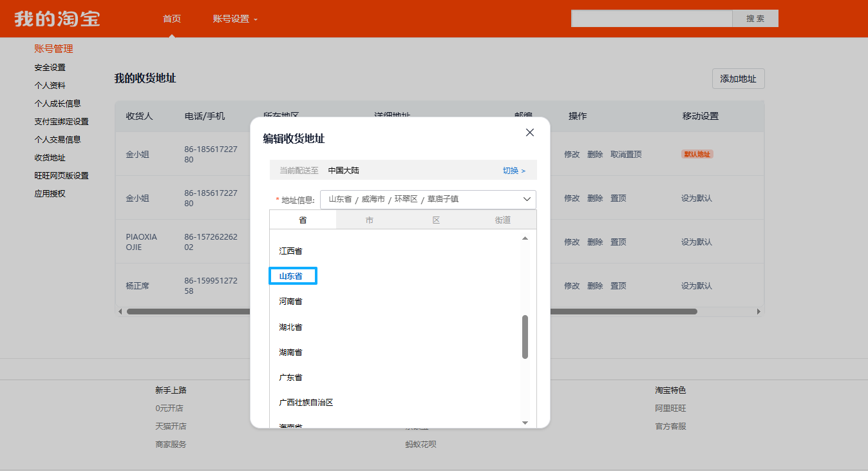The width and height of the screenshot is (868, 471).
Task: Click the 默认地址 badge
Action: click(x=697, y=154)
